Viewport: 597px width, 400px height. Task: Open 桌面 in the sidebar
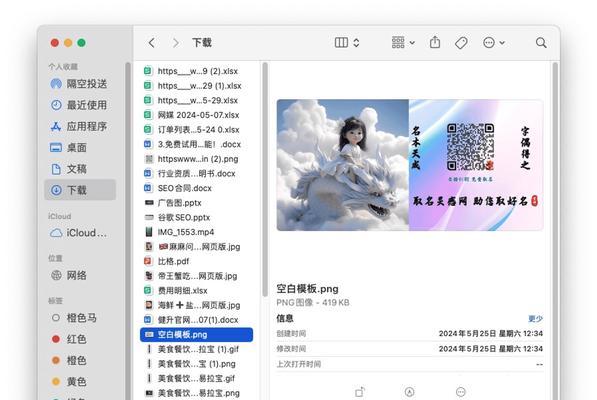coord(80,148)
